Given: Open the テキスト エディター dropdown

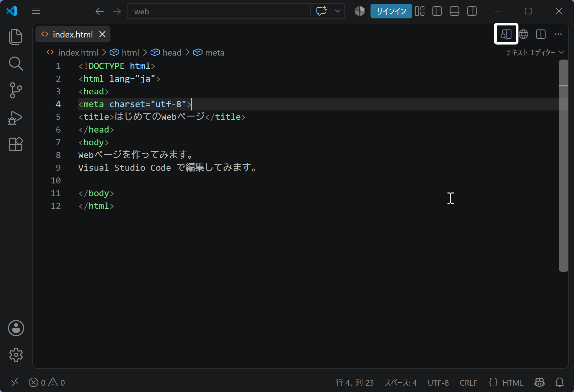Looking at the screenshot, I should [535, 52].
